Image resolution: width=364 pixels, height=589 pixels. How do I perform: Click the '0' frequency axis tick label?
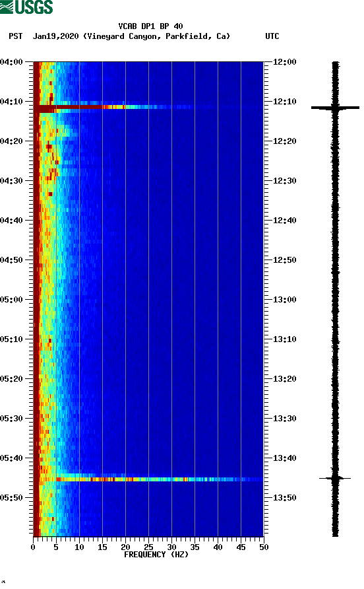(x=33, y=547)
